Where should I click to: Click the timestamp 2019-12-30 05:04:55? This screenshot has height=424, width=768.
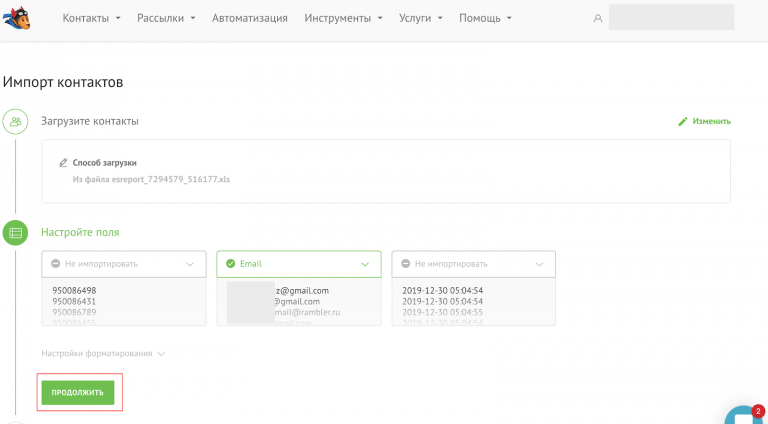coord(442,312)
